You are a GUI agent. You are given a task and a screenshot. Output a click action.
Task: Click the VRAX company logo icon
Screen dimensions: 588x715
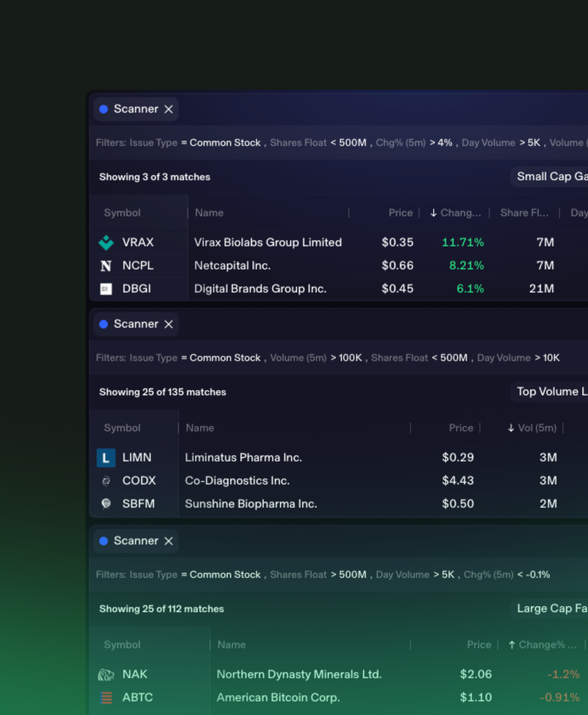point(106,243)
